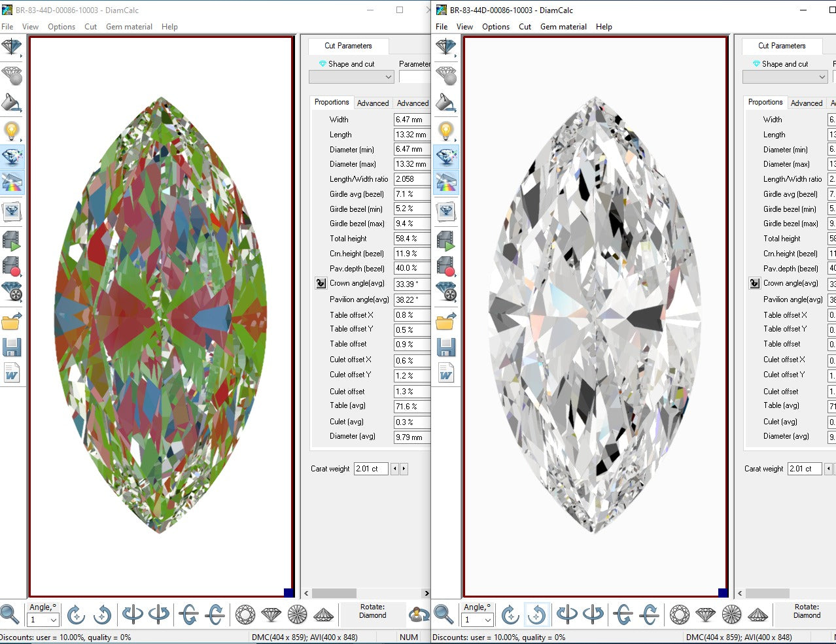The height and width of the screenshot is (644, 836).
Task: Click the colored marquise diamond render, left window
Action: point(161,315)
